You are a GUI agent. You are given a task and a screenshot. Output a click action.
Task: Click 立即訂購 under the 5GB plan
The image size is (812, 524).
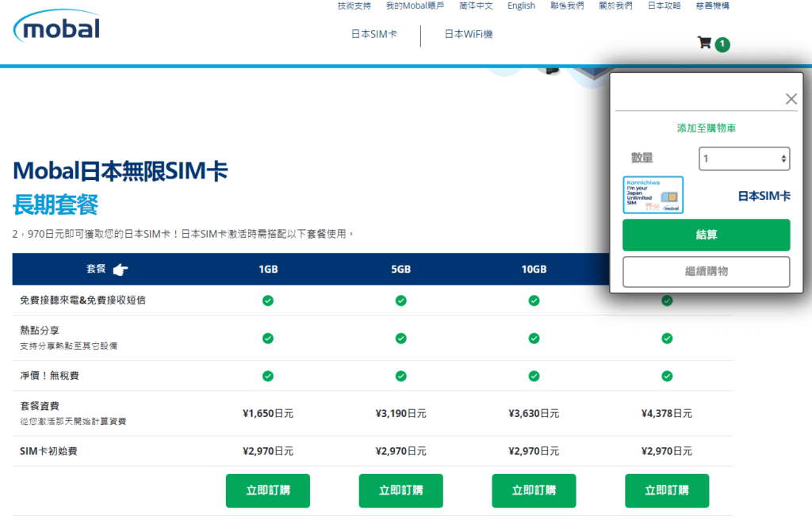400,491
